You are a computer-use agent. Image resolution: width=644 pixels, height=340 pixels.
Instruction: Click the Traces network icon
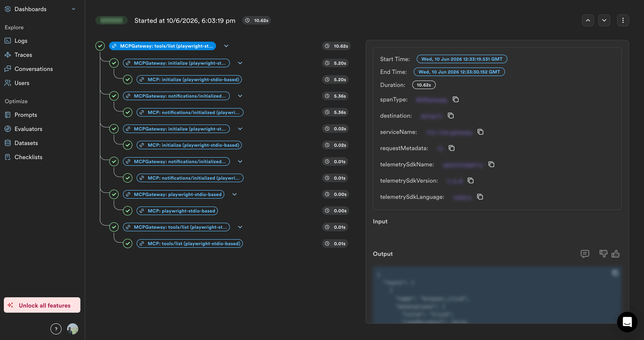pyautogui.click(x=8, y=55)
